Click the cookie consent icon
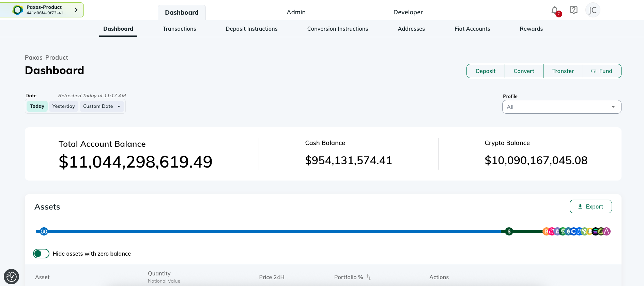Viewport: 644px width, 286px height. 11,276
